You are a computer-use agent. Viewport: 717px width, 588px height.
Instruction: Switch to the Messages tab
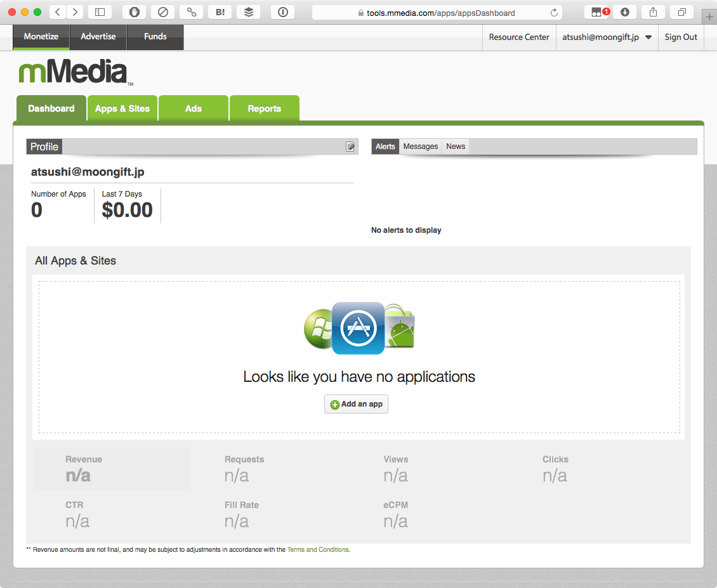(421, 147)
